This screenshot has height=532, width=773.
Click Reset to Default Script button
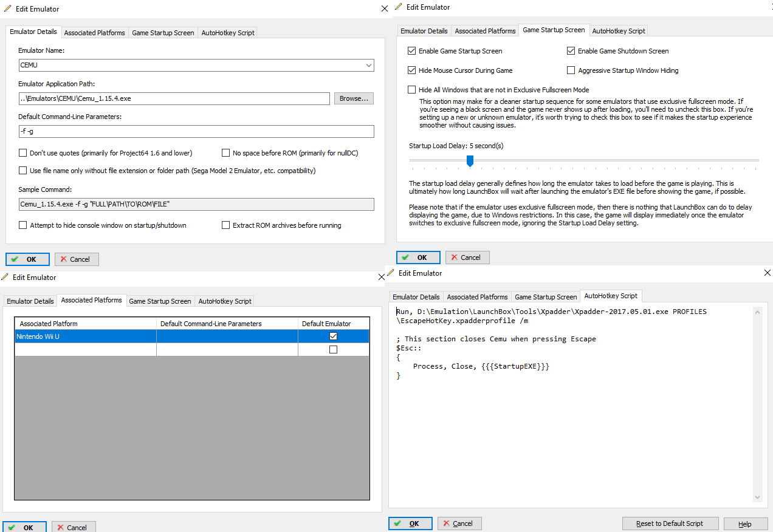tap(670, 523)
